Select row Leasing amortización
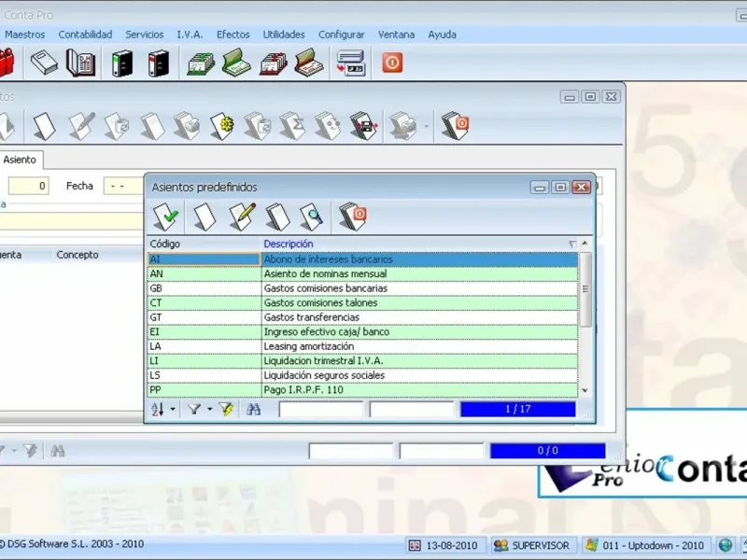 tap(362, 346)
